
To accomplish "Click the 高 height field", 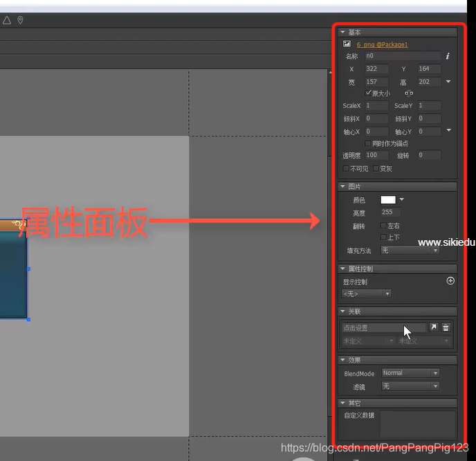I will pyautogui.click(x=429, y=82).
